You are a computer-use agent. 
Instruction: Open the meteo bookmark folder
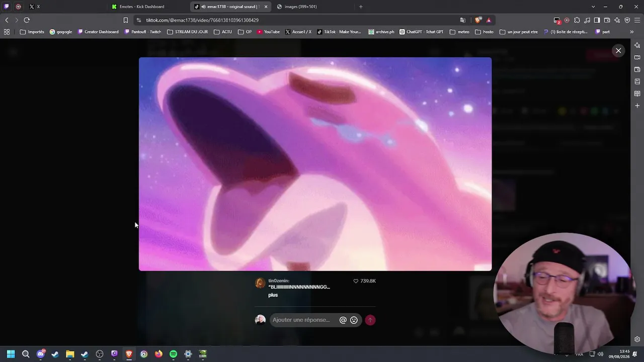click(459, 32)
